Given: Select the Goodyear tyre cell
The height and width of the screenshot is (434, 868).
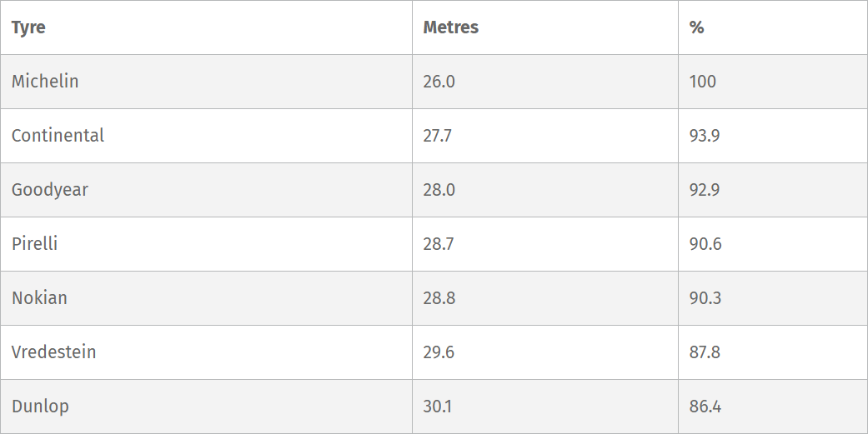Looking at the screenshot, I should [x=49, y=190].
